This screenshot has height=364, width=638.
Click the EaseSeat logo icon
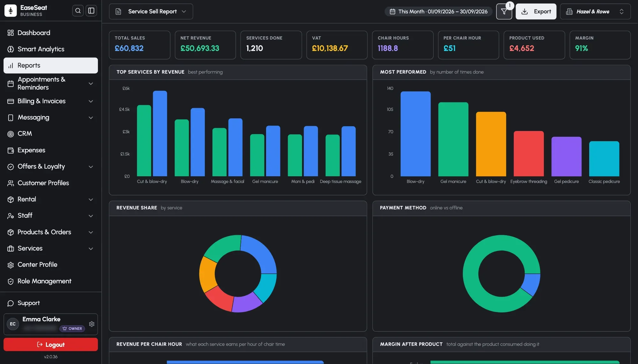point(11,11)
